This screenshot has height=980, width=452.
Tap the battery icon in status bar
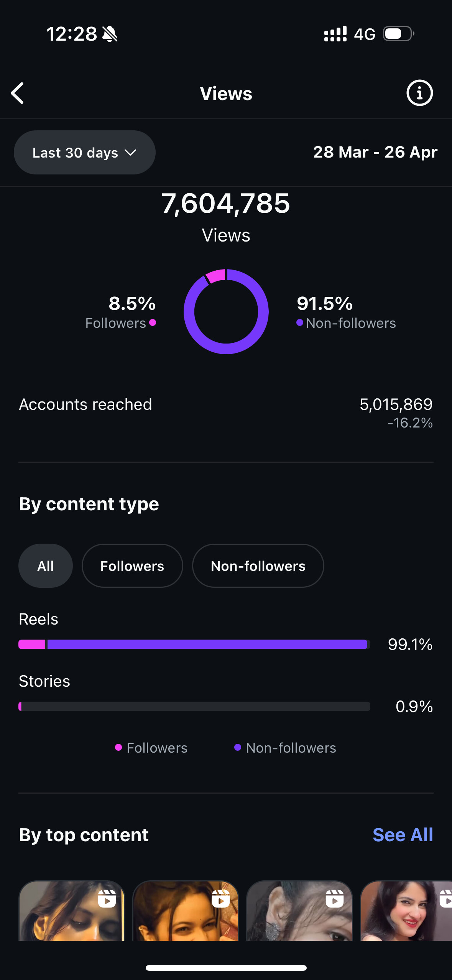click(x=399, y=34)
